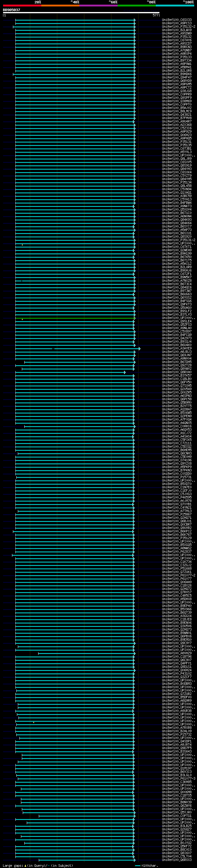The width and height of the screenshot is (197, 868).
Task: Click the UniRef100_P35129 label
Action: tap(177, 538)
